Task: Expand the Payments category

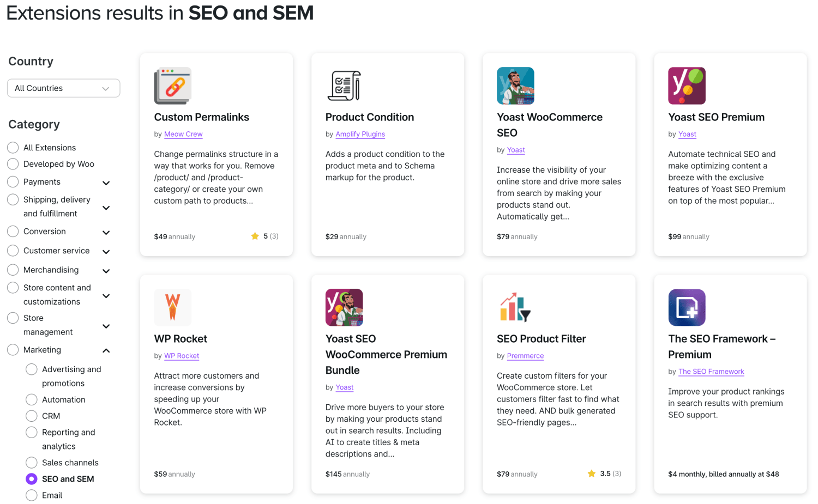Action: pos(106,183)
